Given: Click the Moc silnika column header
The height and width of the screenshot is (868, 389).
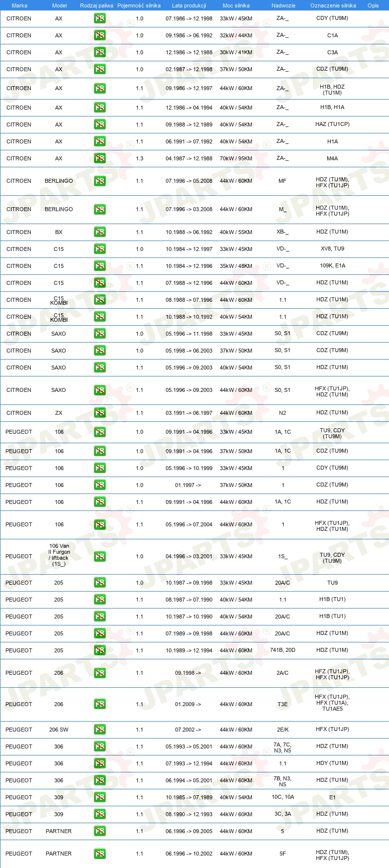Looking at the screenshot, I should click(x=236, y=5).
